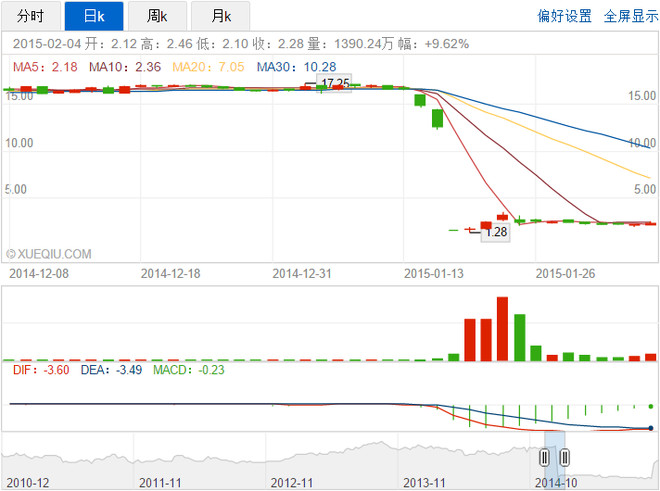
Task: Click the MA20 legend label
Action: pyautogui.click(x=208, y=67)
